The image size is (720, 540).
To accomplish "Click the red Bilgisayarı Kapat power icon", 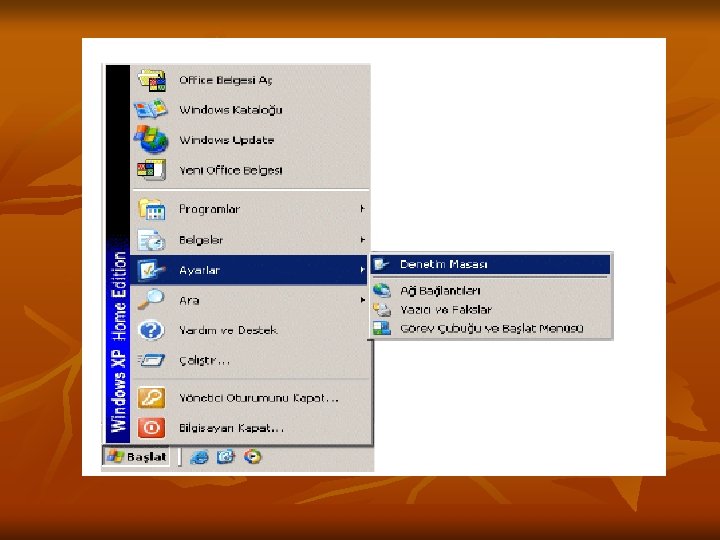I will click(x=151, y=428).
